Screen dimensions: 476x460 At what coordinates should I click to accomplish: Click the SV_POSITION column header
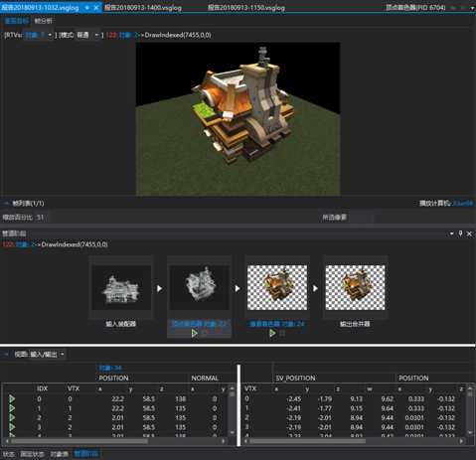(x=295, y=378)
